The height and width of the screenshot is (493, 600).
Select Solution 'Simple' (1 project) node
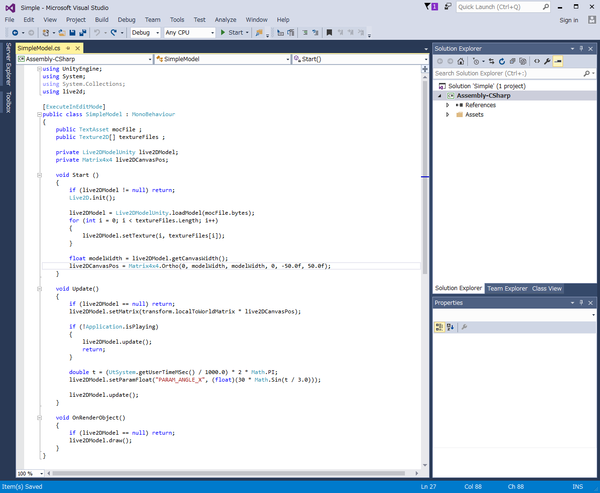point(487,86)
